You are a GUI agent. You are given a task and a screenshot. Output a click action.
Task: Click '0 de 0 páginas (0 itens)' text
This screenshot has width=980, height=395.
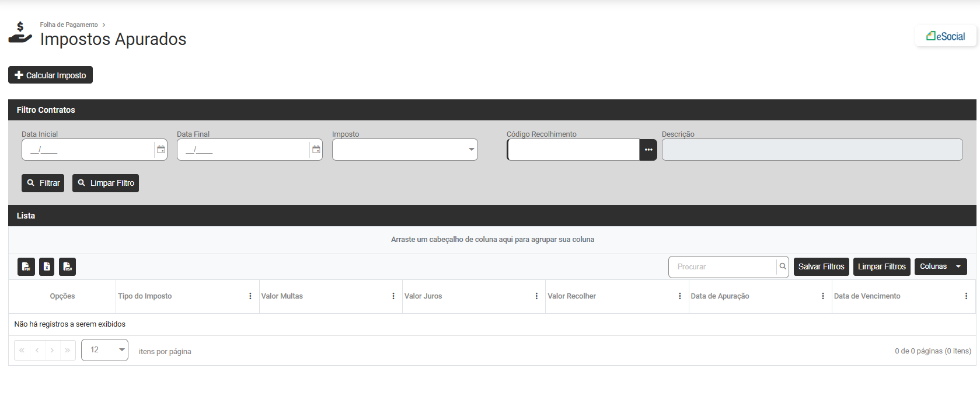(x=933, y=351)
